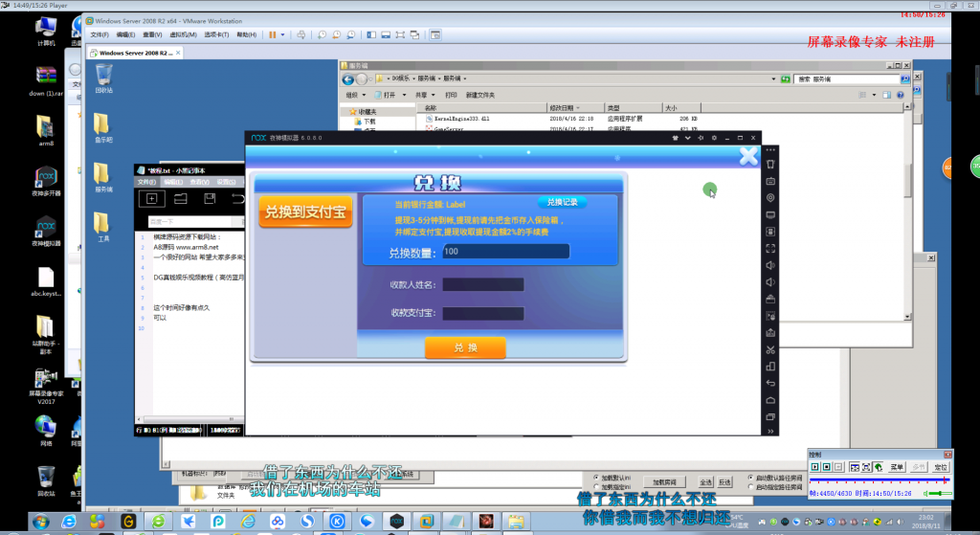Select the 启动指定路径房间 radio button
The height and width of the screenshot is (535, 980).
750,487
